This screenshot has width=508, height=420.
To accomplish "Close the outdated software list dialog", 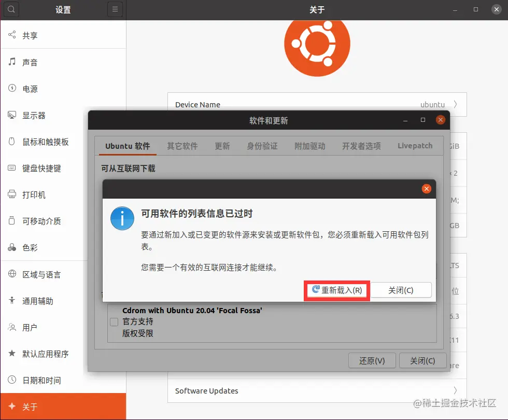I will pyautogui.click(x=426, y=189).
